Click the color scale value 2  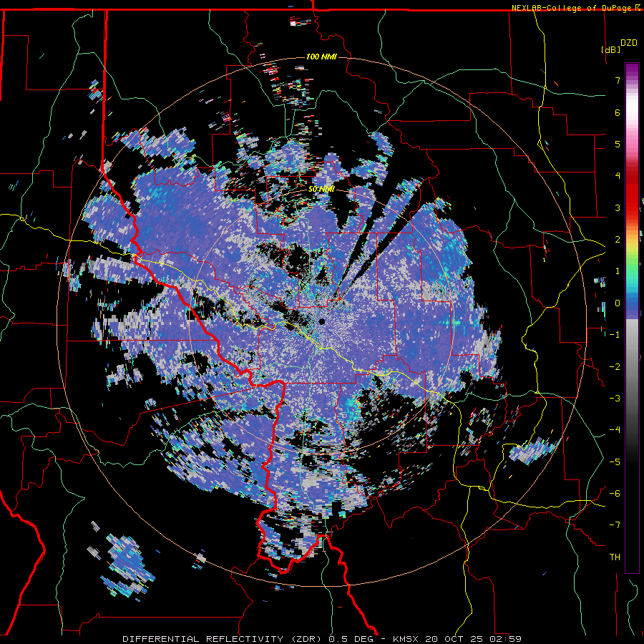point(618,240)
